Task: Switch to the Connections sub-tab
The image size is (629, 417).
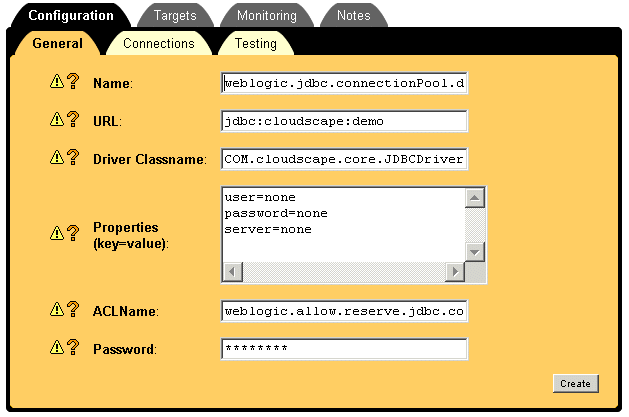Action: tap(159, 43)
